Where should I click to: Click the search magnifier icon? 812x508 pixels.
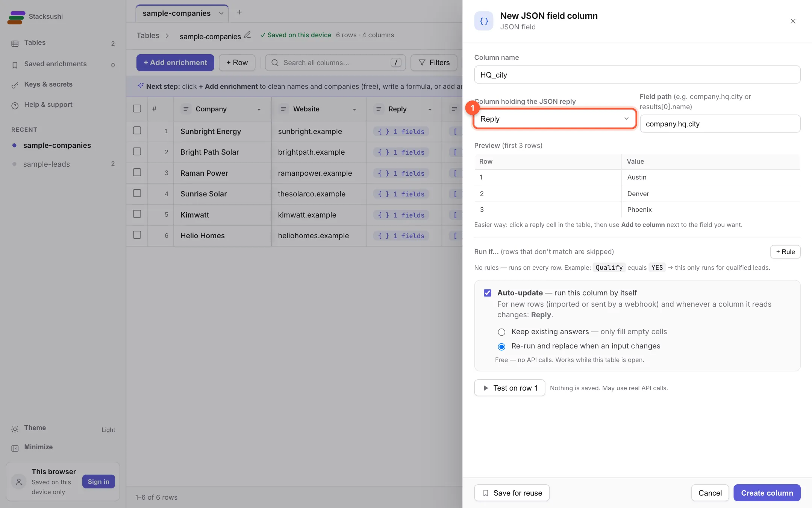pos(275,63)
